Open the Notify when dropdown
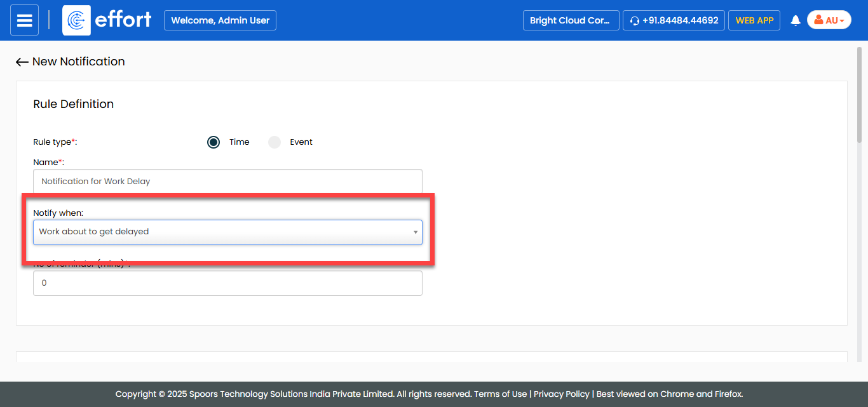868x407 pixels. click(227, 232)
